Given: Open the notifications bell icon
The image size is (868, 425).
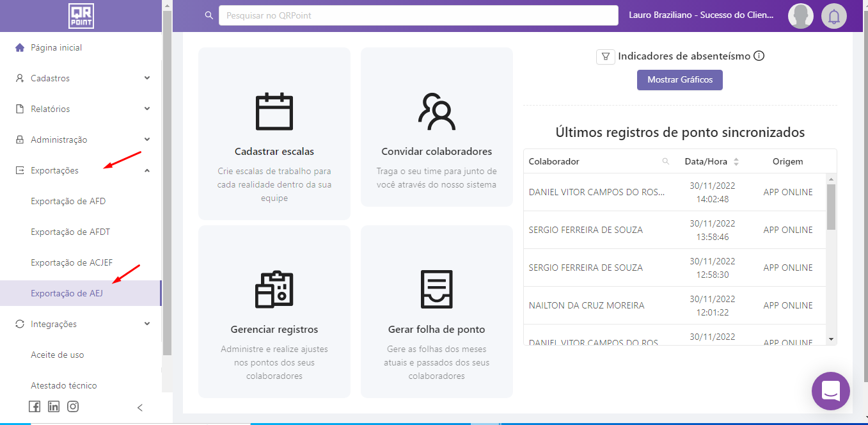Looking at the screenshot, I should pyautogui.click(x=833, y=16).
